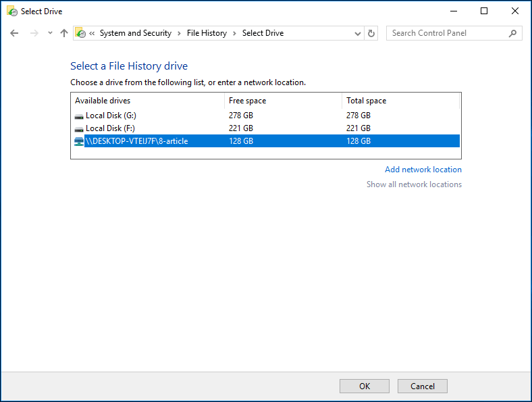
Task: Click the Local Disk (G:) drive icon
Action: (x=79, y=116)
